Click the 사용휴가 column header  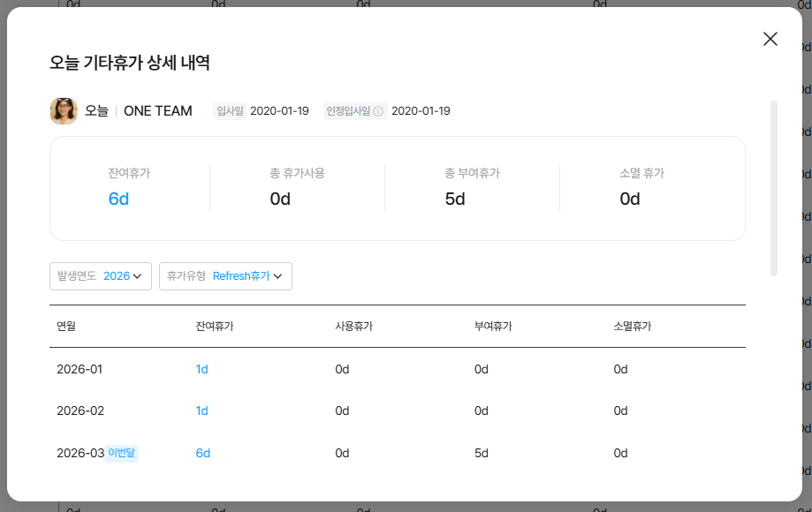(353, 327)
